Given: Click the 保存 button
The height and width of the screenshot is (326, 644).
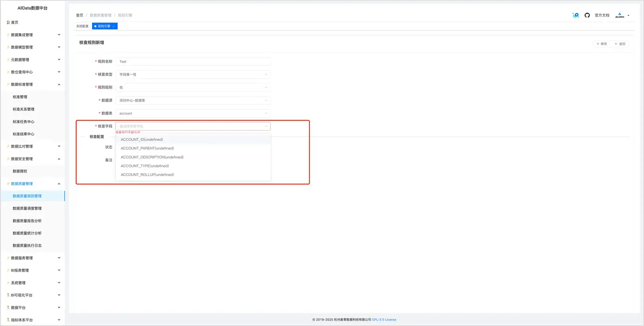Looking at the screenshot, I should (x=602, y=44).
